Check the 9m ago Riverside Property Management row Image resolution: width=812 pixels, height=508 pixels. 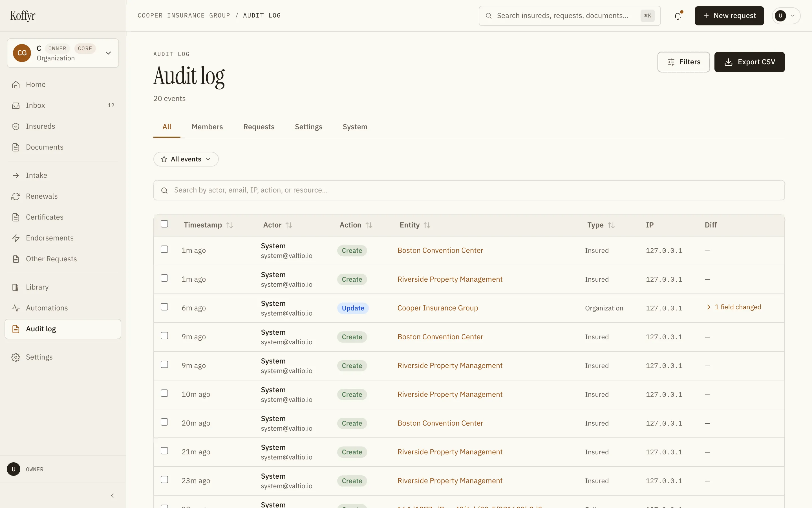coord(164,365)
